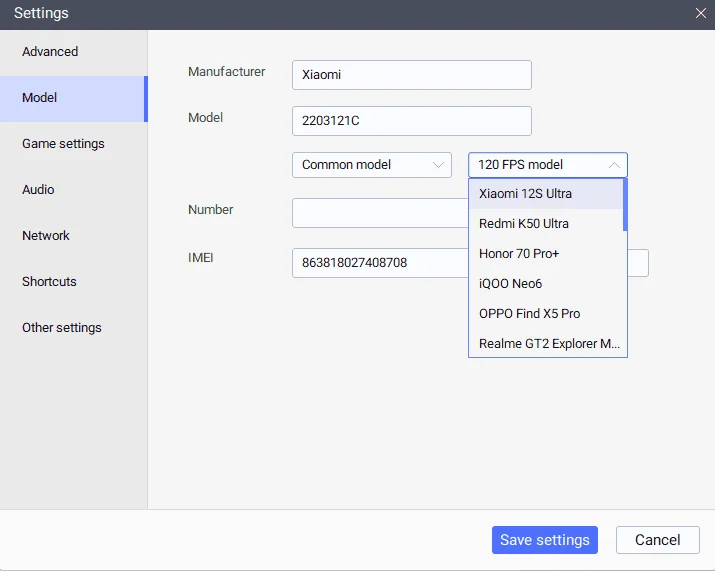Viewport: 715px width, 571px height.
Task: Click the empty Number input field
Action: 380,213
